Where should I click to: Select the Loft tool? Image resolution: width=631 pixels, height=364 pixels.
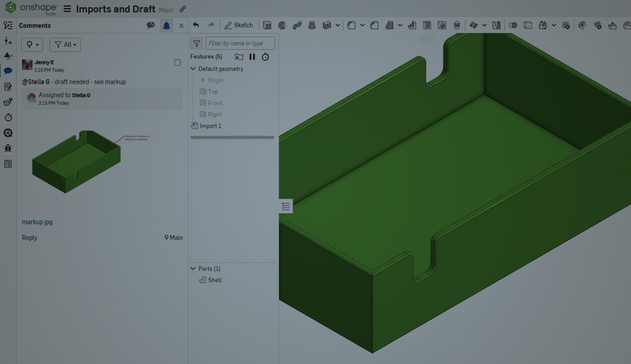coord(312,25)
